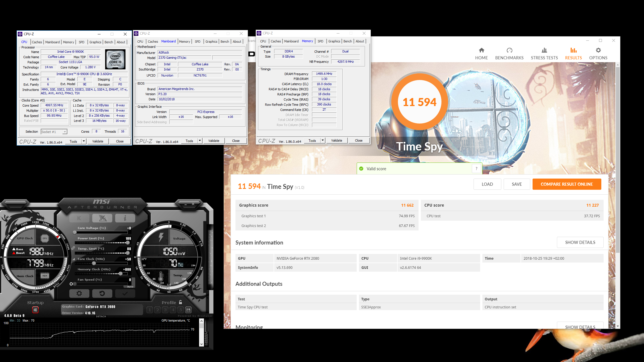Viewport: 644px width, 362px height.
Task: Click the GPU chip icon in clock gauge
Action: (45, 238)
